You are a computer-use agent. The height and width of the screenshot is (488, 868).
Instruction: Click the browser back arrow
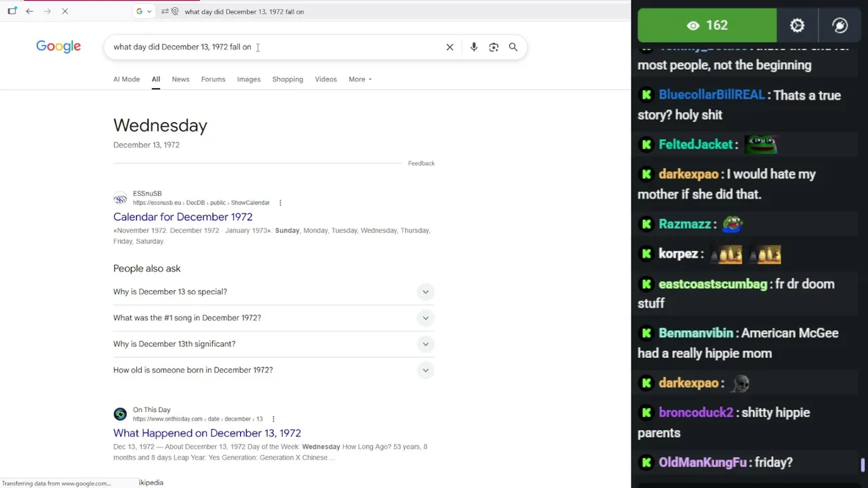point(29,12)
